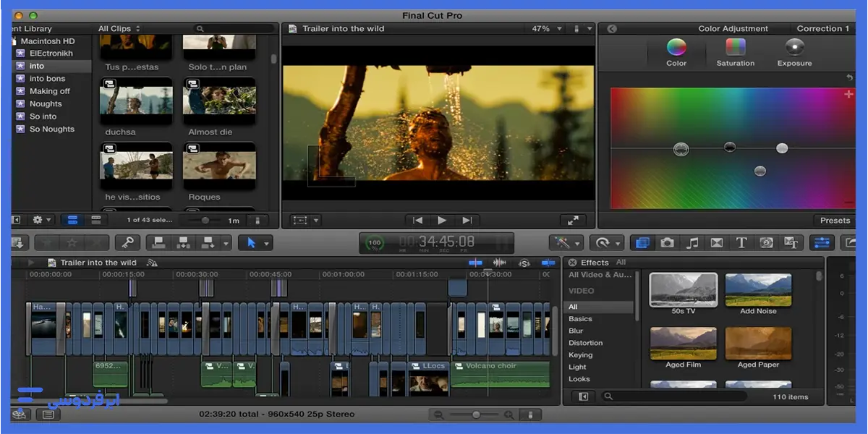
Task: Select the global color puck
Action: 681,149
